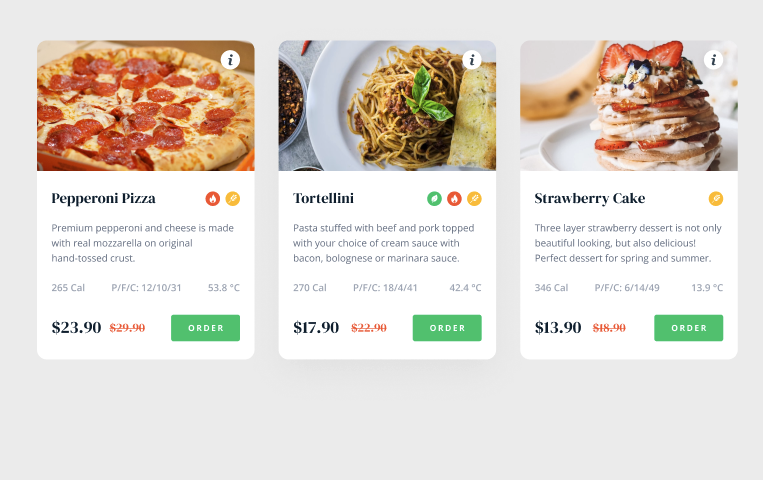Order the Pepperoni Pizza

205,328
